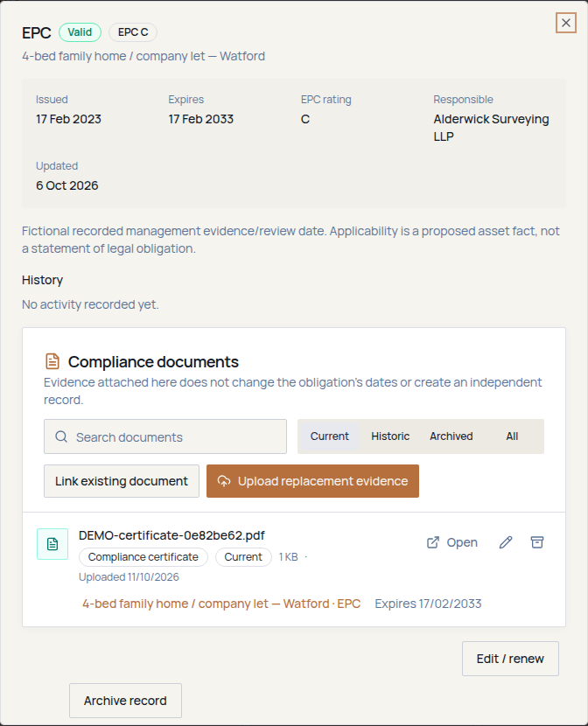Click Link existing document button
The image size is (588, 726).
click(x=122, y=481)
